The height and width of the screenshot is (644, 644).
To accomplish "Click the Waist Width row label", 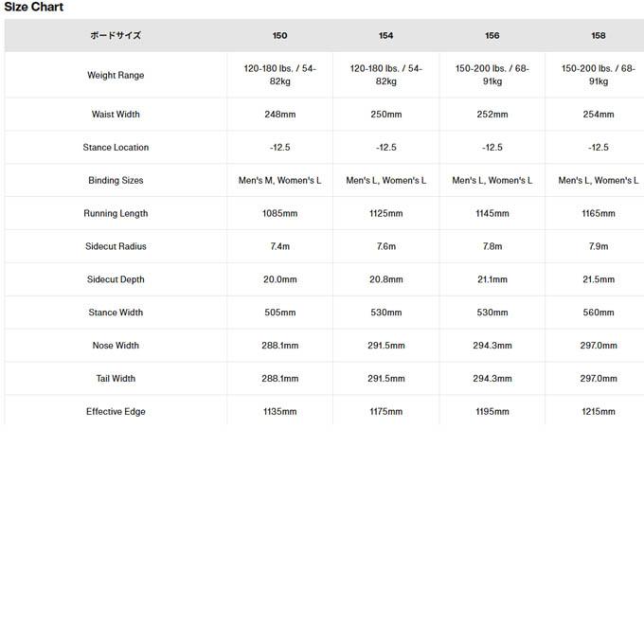I will 116,115.
